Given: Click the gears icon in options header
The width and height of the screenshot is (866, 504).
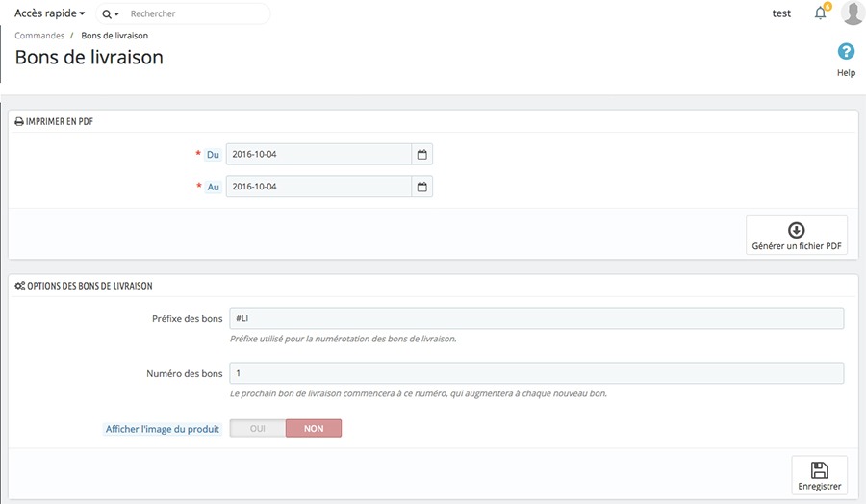Looking at the screenshot, I should coord(19,286).
